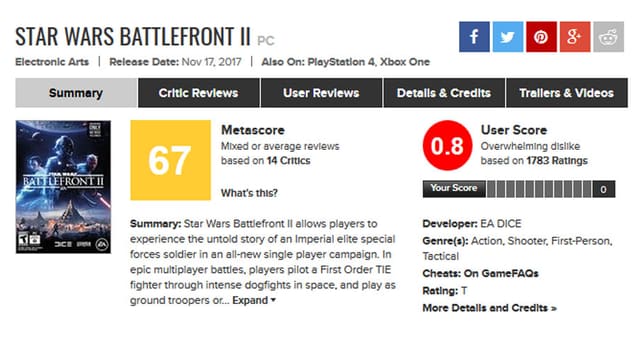
Task: Open More Details and Credits link
Action: click(x=489, y=308)
